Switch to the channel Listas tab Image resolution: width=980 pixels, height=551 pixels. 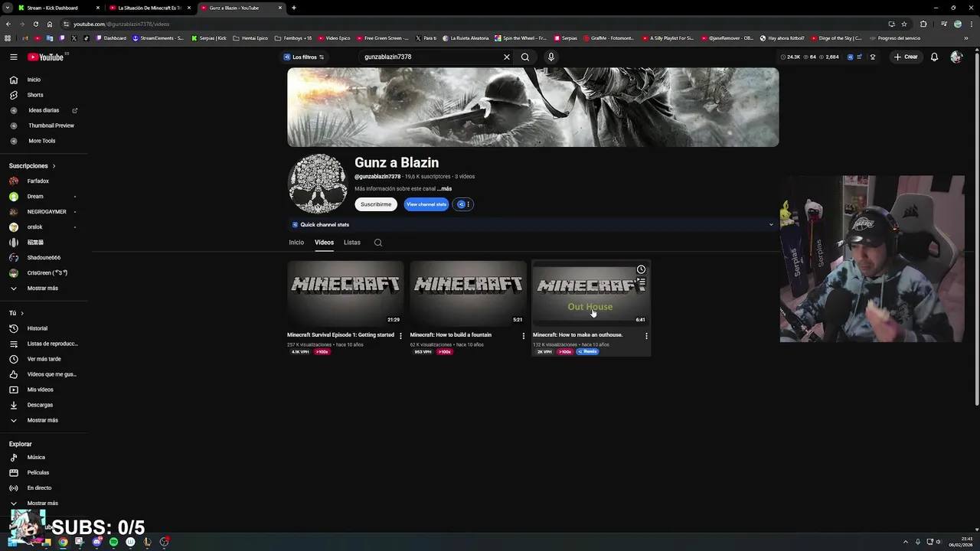click(x=352, y=243)
